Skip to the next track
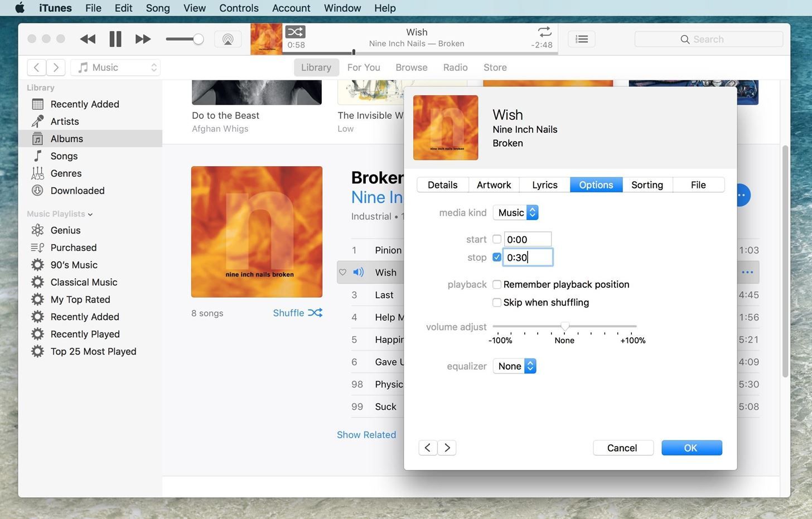Screen dimensions: 812x519 point(143,39)
